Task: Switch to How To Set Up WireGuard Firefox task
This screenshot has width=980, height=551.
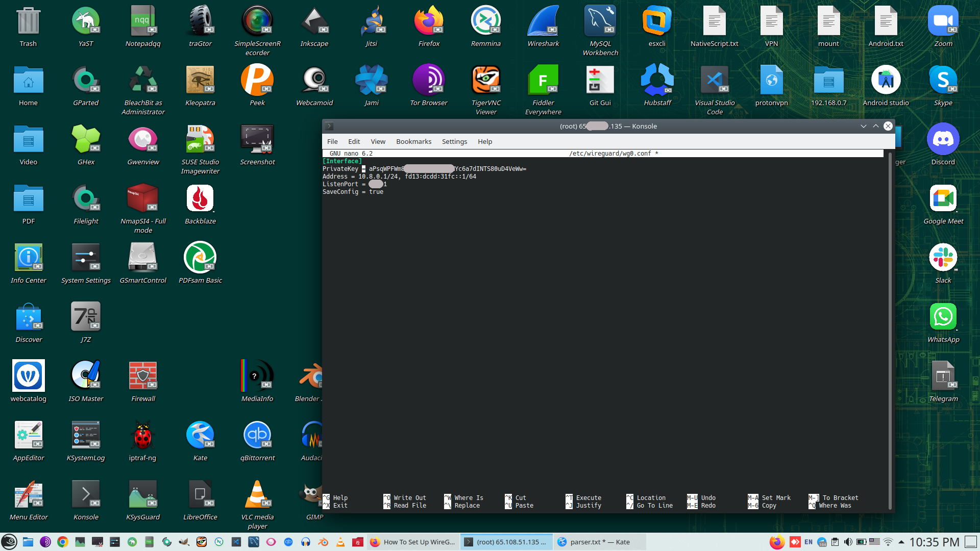Action: pos(412,542)
